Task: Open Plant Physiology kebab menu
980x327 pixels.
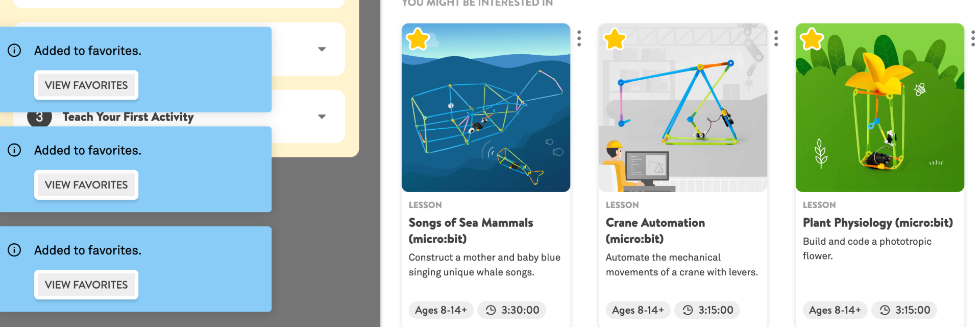Action: [x=973, y=38]
